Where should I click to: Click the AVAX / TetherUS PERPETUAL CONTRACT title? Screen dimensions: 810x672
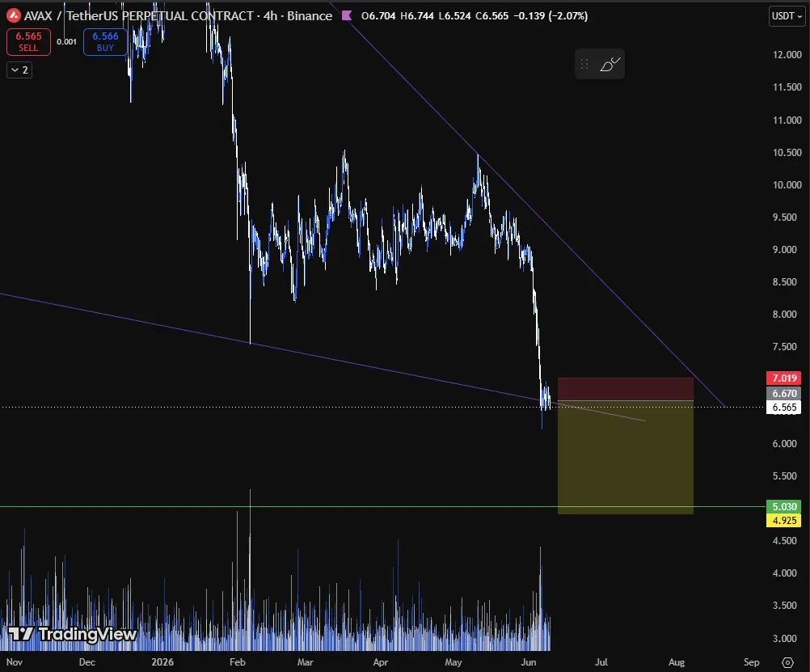pyautogui.click(x=139, y=16)
